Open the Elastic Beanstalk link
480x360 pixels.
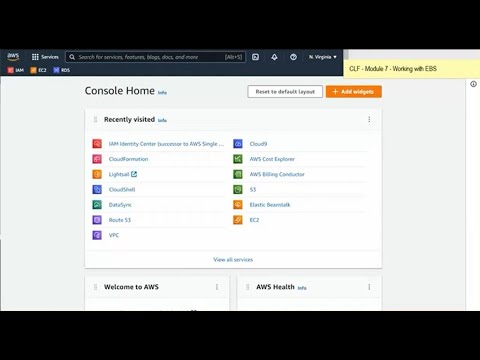pos(270,205)
